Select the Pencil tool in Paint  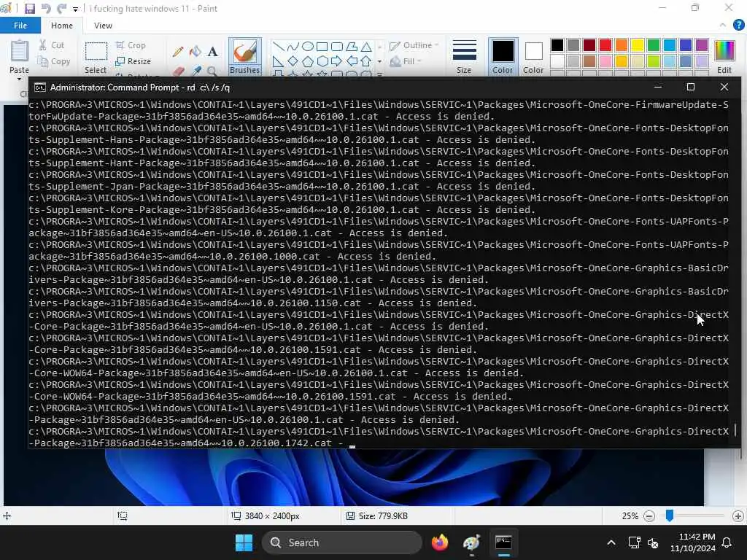[178, 52]
